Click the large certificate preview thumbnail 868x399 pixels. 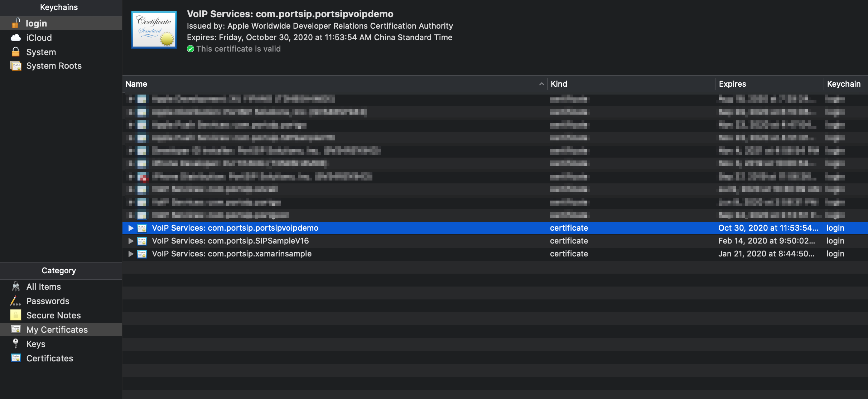click(x=154, y=30)
